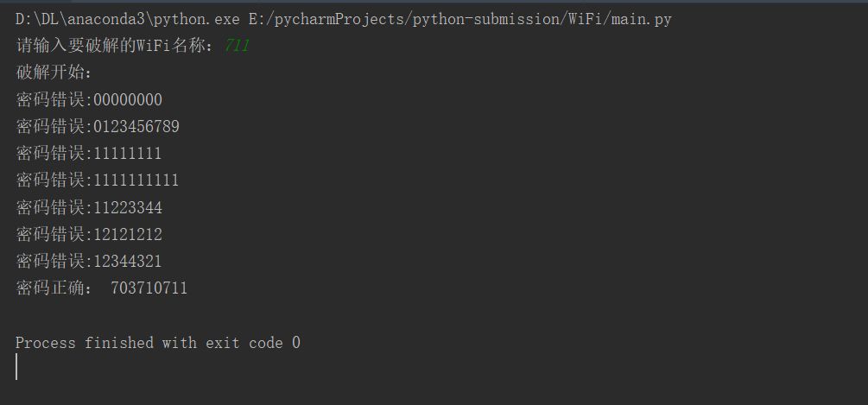The height and width of the screenshot is (405, 868).
Task: Click the "密码正确：" label
Action: point(54,288)
